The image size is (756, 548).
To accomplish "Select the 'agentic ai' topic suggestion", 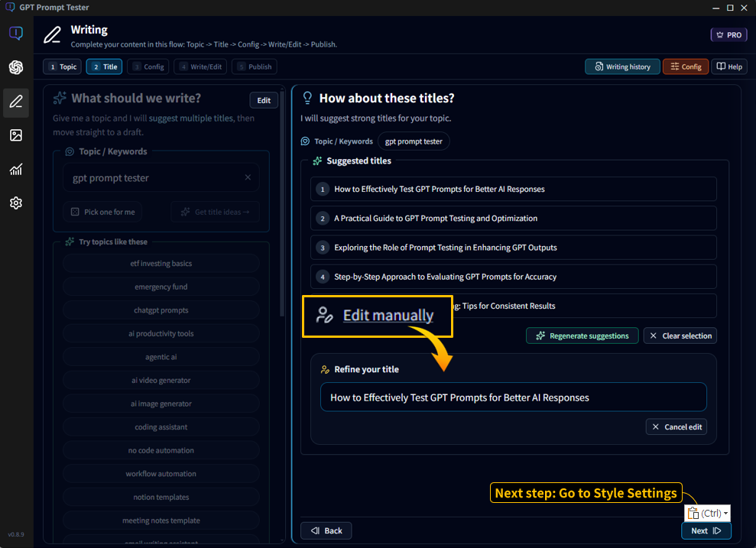I will click(x=161, y=356).
